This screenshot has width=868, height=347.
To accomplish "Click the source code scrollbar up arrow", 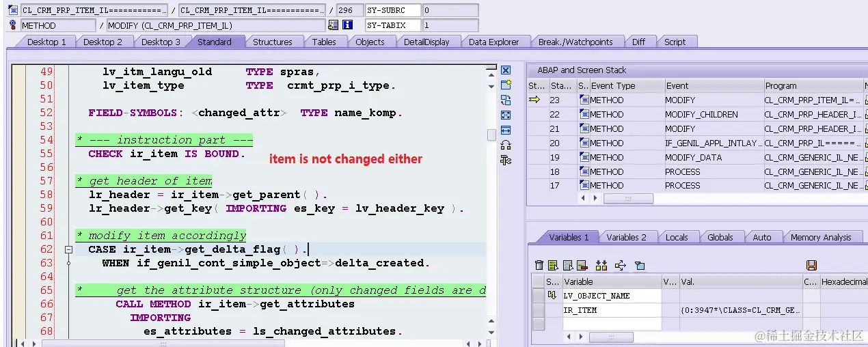I will click(491, 74).
